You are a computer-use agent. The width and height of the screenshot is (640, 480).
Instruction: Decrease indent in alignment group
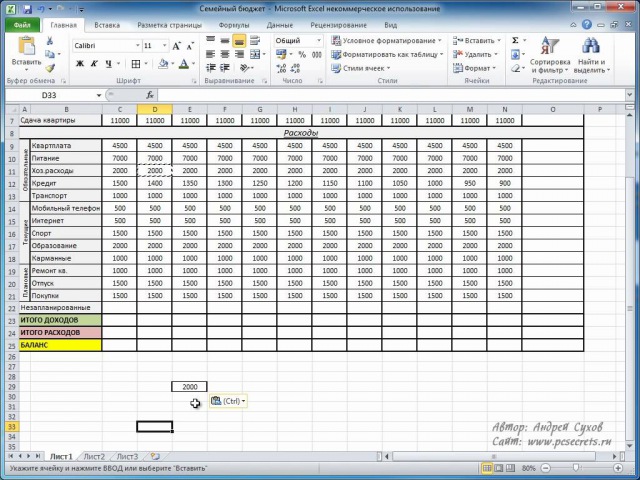[211, 68]
